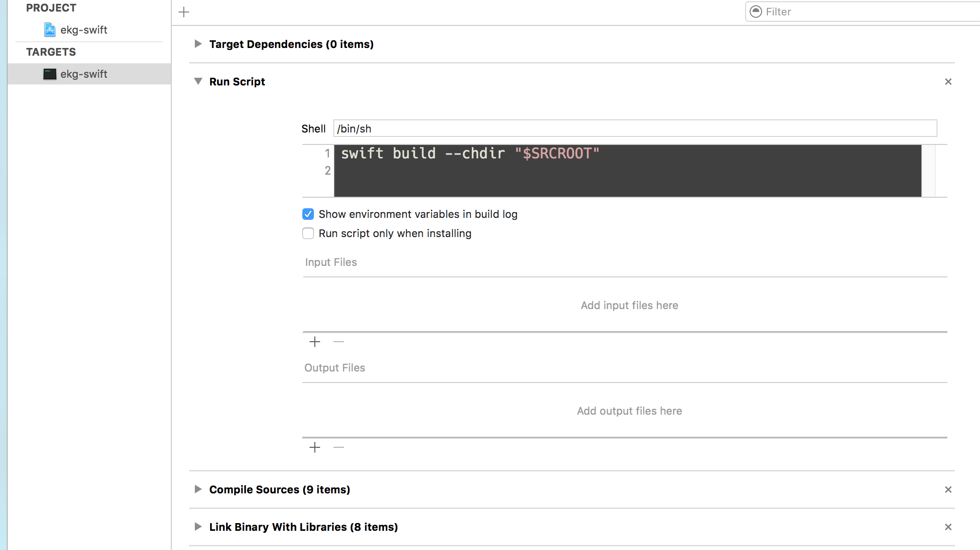Select the ekg-swift target terminal icon
The image size is (980, 550).
point(50,74)
